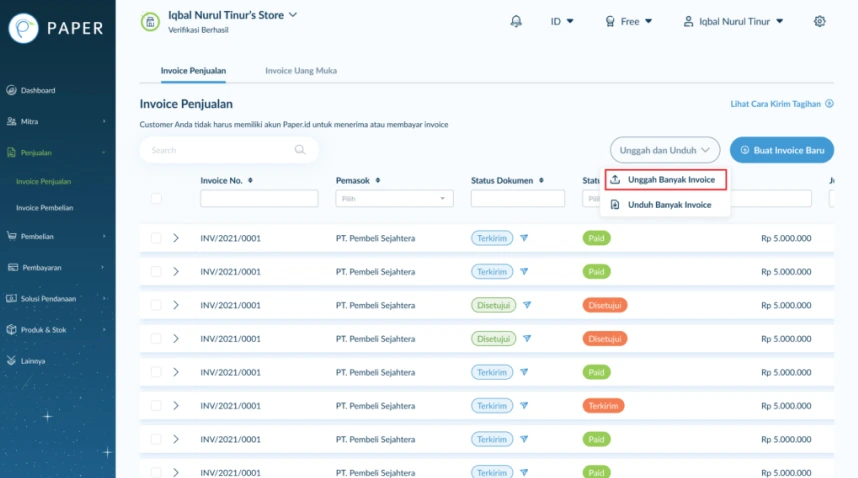Screen dimensions: 858x478
Task: Open the Unggah dan Unduh dropdown
Action: (664, 150)
